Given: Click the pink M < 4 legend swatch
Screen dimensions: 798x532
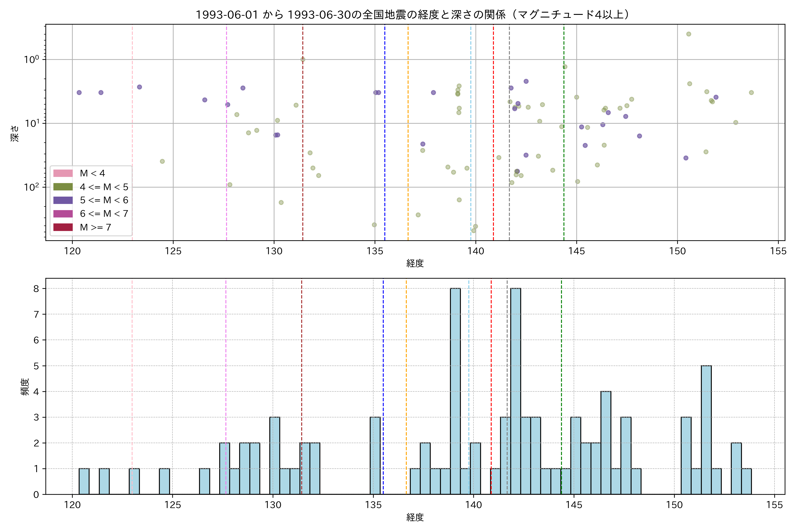Looking at the screenshot, I should pyautogui.click(x=63, y=173).
